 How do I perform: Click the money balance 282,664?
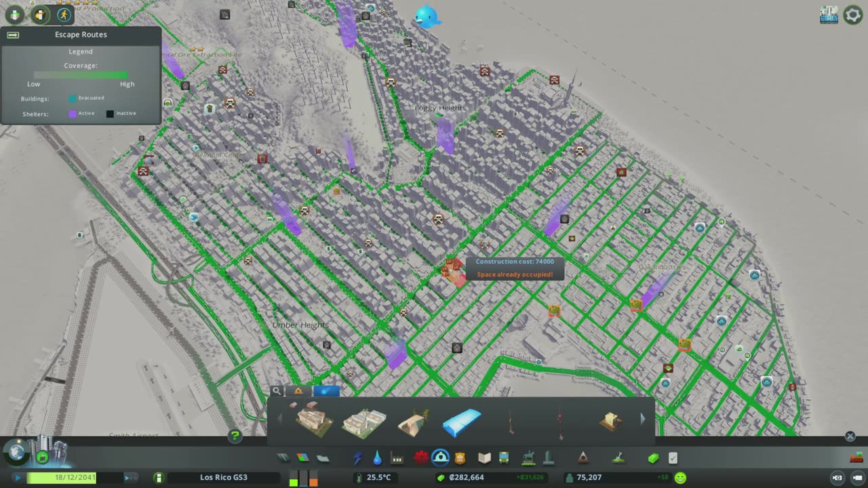pyautogui.click(x=465, y=478)
